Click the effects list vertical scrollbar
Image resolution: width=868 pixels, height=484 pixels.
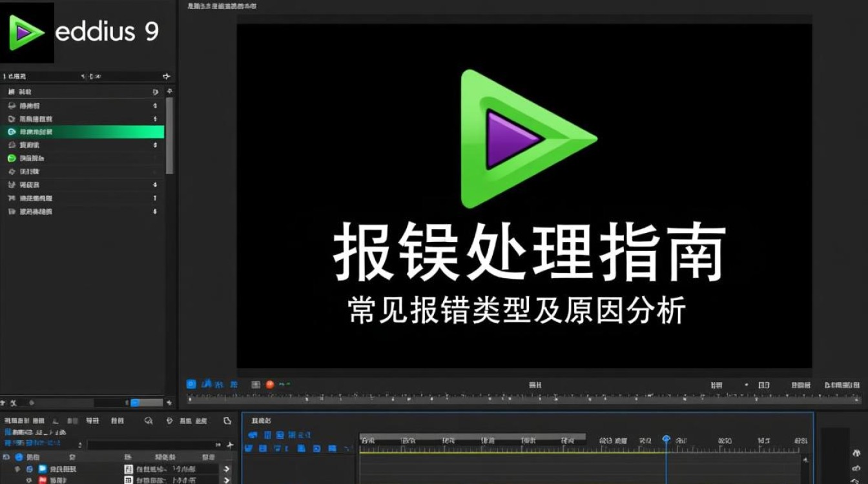[x=169, y=136]
